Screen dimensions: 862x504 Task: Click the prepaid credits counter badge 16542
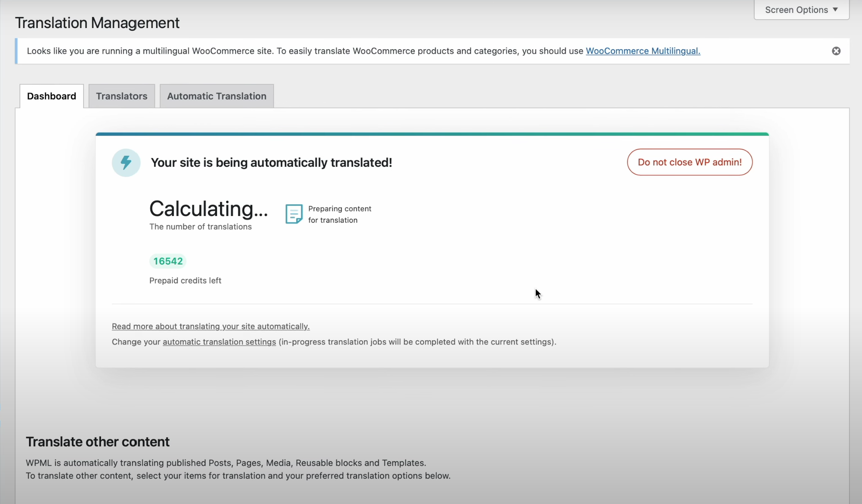pos(168,261)
